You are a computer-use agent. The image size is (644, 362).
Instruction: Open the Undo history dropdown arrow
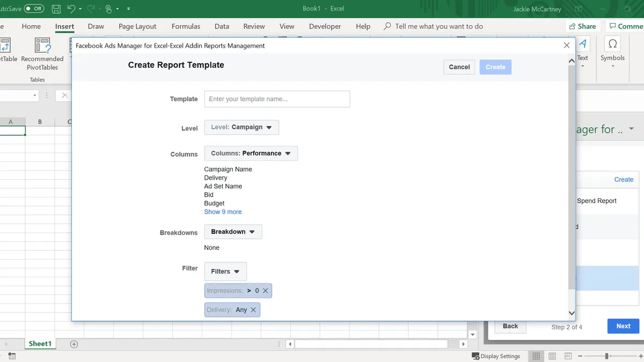point(80,9)
